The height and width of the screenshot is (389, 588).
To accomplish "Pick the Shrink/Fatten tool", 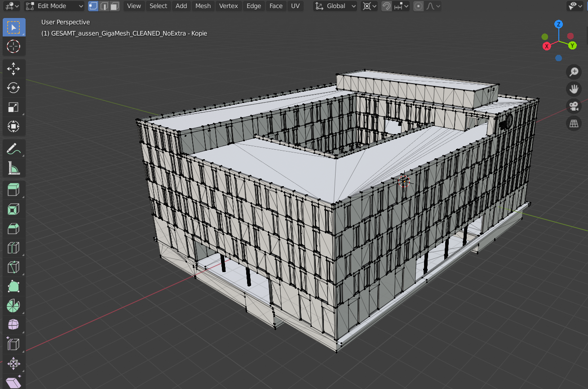I will point(14,363).
